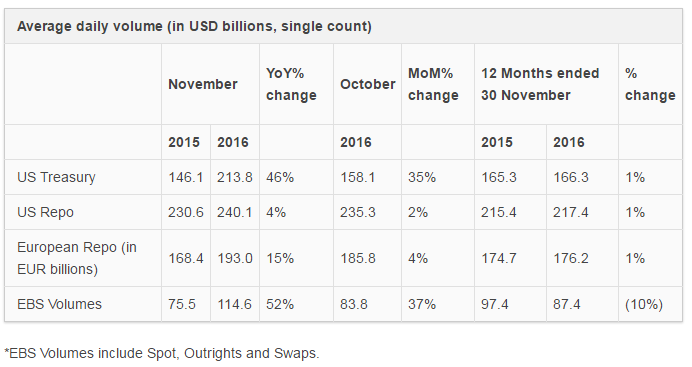Select the 193.0 European Repo value
The height and width of the screenshot is (367, 692).
pyautogui.click(x=235, y=258)
